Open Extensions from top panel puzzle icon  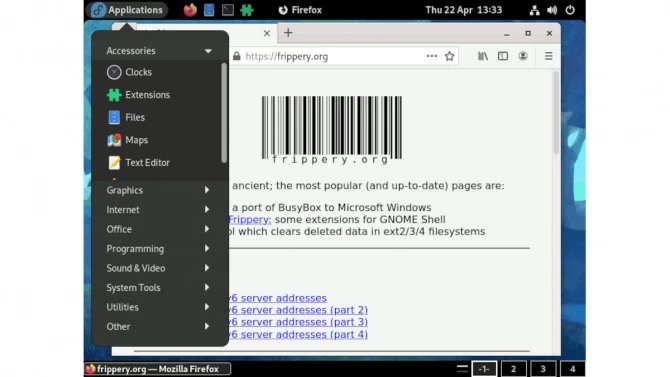coord(247,10)
